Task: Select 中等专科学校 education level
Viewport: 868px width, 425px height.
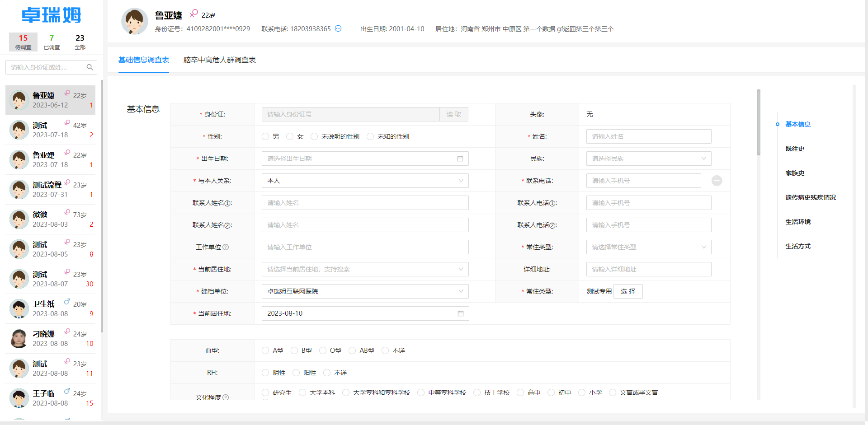Action: 421,392
